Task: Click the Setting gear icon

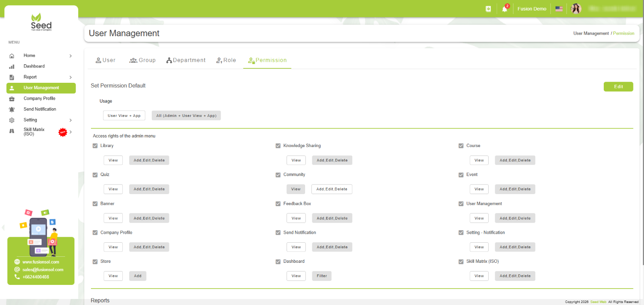Action: pos(12,120)
